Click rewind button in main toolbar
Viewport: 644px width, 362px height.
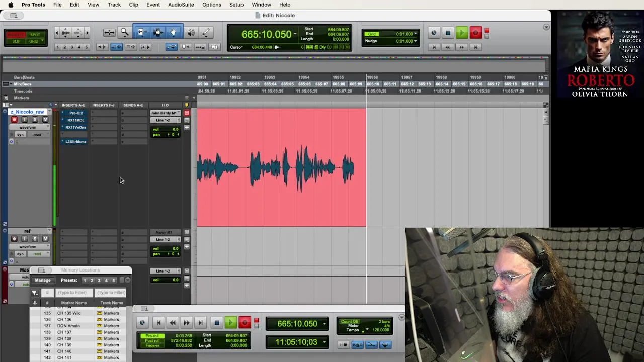(x=447, y=47)
